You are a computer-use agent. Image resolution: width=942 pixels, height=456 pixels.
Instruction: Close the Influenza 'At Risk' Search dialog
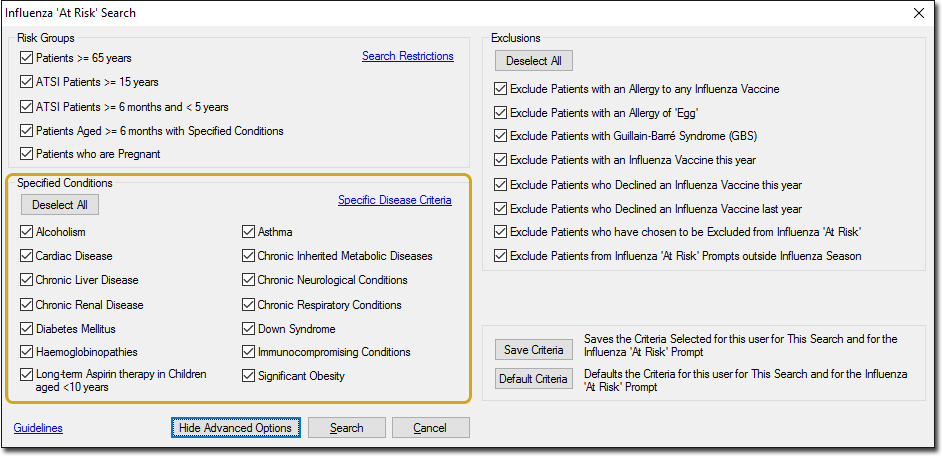coord(919,13)
